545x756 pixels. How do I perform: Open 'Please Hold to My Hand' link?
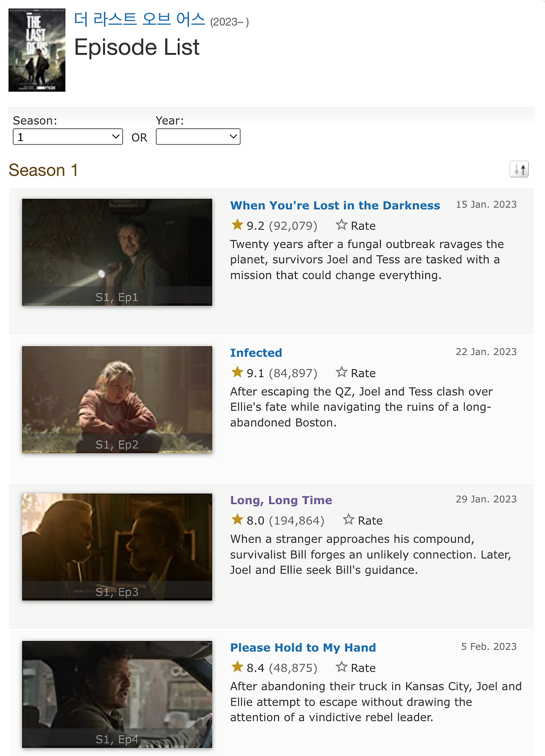pos(303,648)
